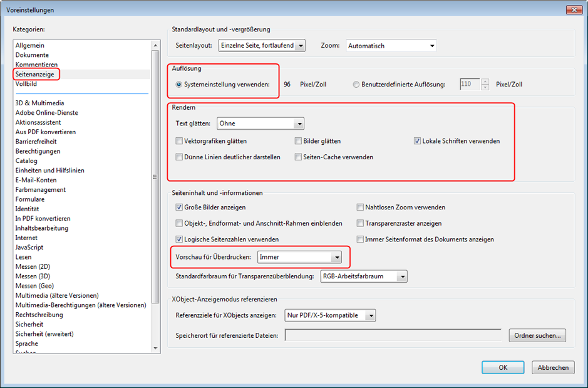Select the Kommentieren category
Screen dimensions: 588x388
36,65
